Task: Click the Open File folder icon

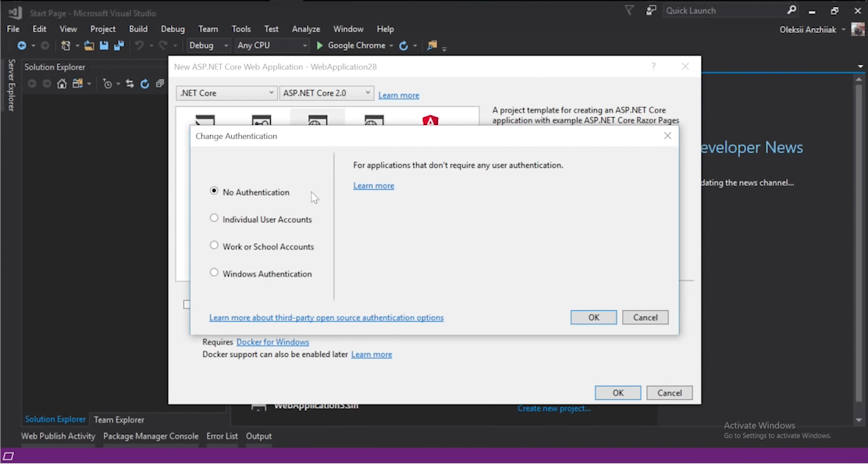Action: (x=89, y=45)
